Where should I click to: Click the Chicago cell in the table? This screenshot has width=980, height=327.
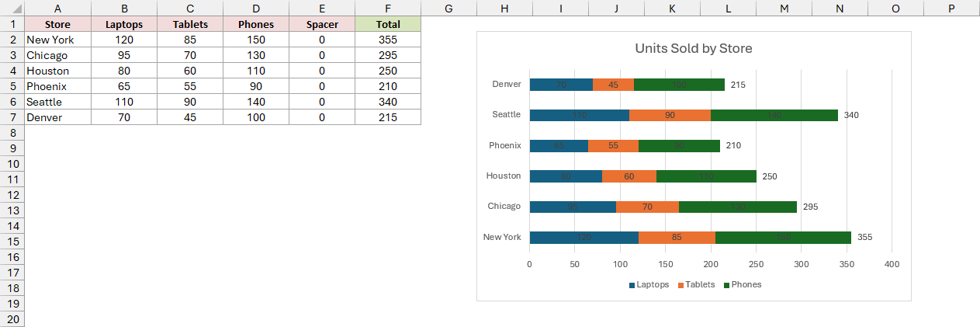(x=57, y=55)
